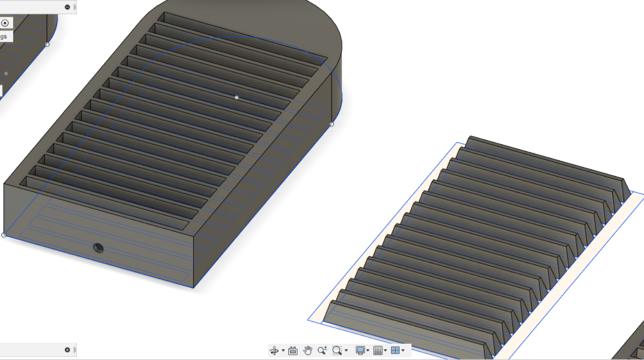Collapse the top-left browser panel with minus
Viewport: 644px width, 360px height.
click(67, 7)
